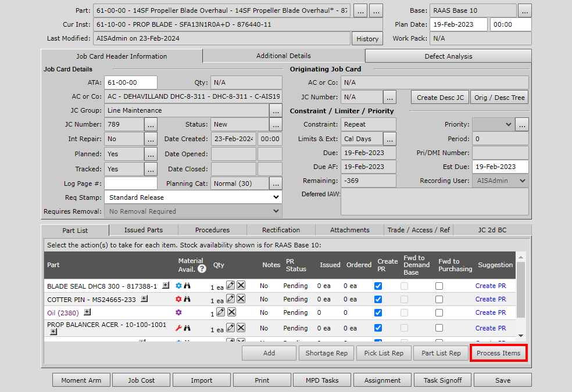Switch to the Additional Details tab
The height and width of the screenshot is (392, 572).
284,56
